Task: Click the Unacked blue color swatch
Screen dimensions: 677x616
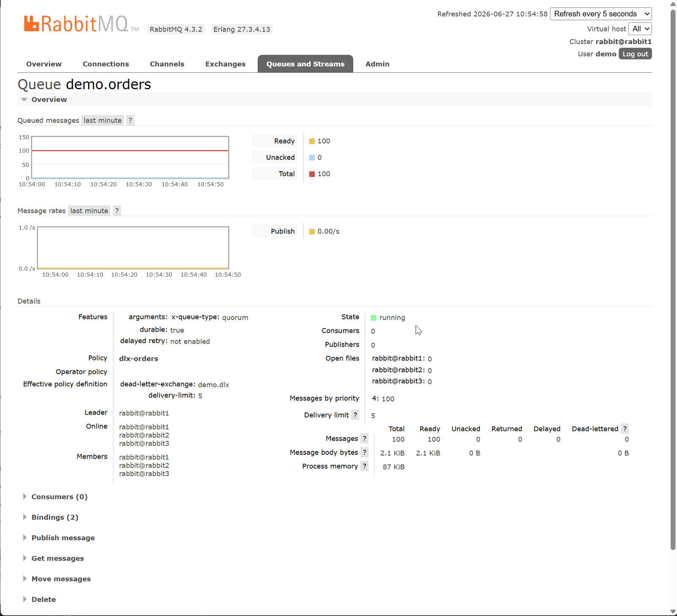Action: coord(312,157)
